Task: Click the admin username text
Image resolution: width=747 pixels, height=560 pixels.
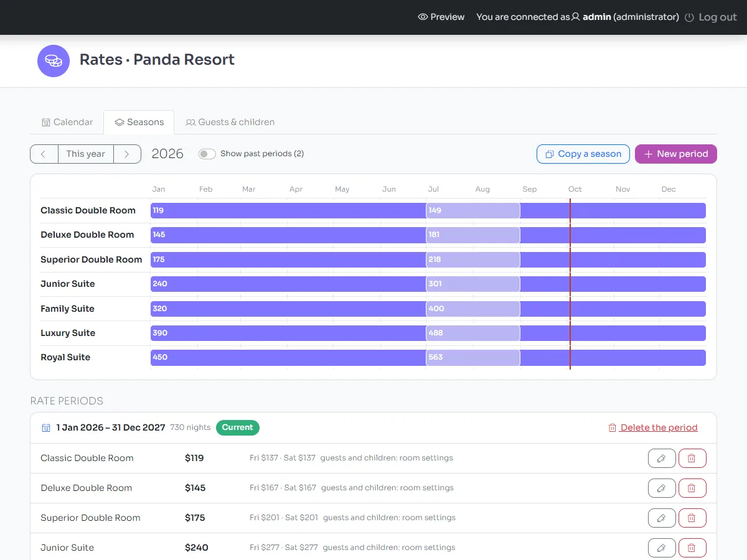Action: click(596, 17)
